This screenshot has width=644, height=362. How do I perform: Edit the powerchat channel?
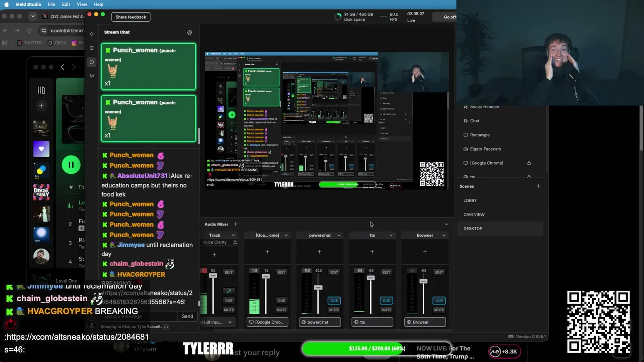pyautogui.click(x=334, y=272)
